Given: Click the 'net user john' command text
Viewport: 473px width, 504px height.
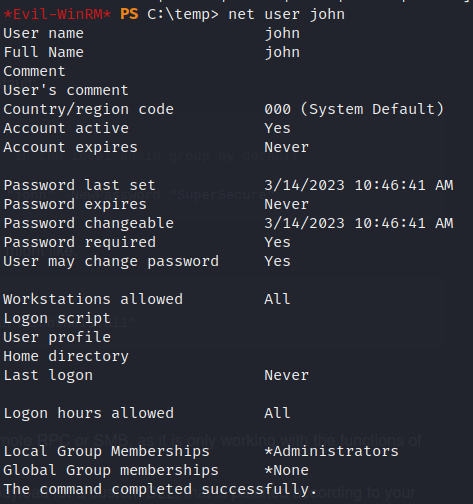Looking at the screenshot, I should (x=286, y=14).
